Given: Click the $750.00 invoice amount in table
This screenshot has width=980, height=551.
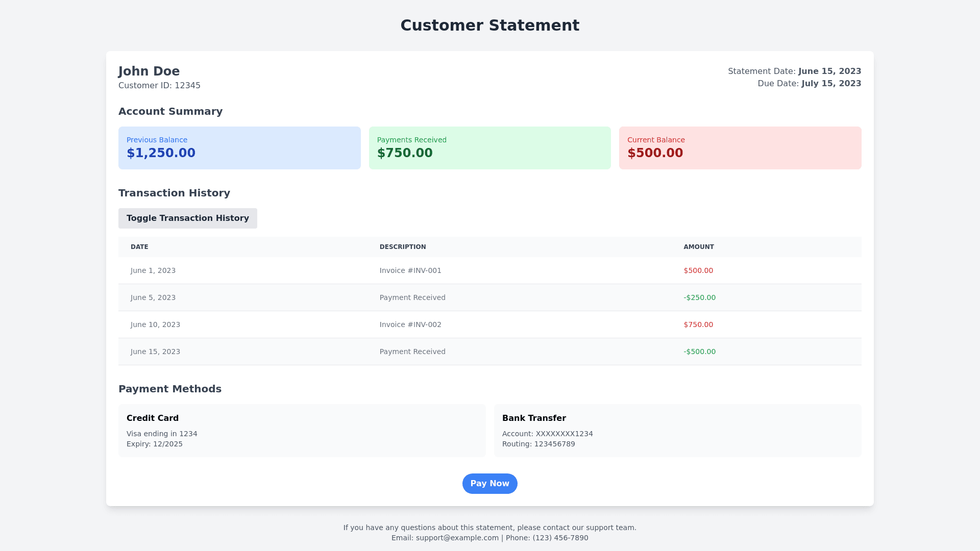Looking at the screenshot, I should click(x=698, y=324).
